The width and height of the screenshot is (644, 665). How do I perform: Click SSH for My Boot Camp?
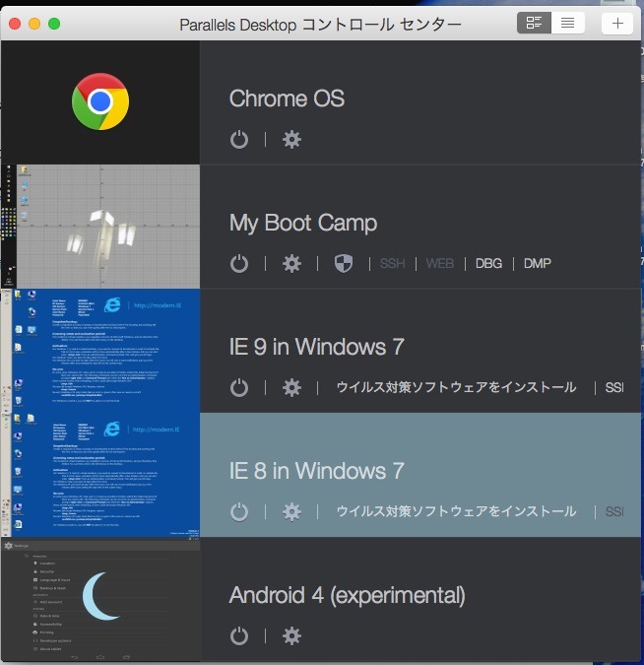(392, 263)
